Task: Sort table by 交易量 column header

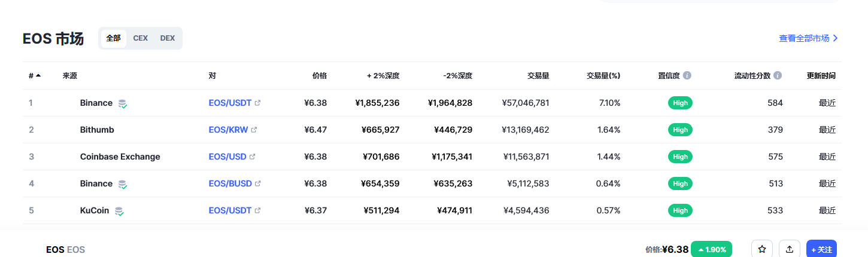Action: 538,76
